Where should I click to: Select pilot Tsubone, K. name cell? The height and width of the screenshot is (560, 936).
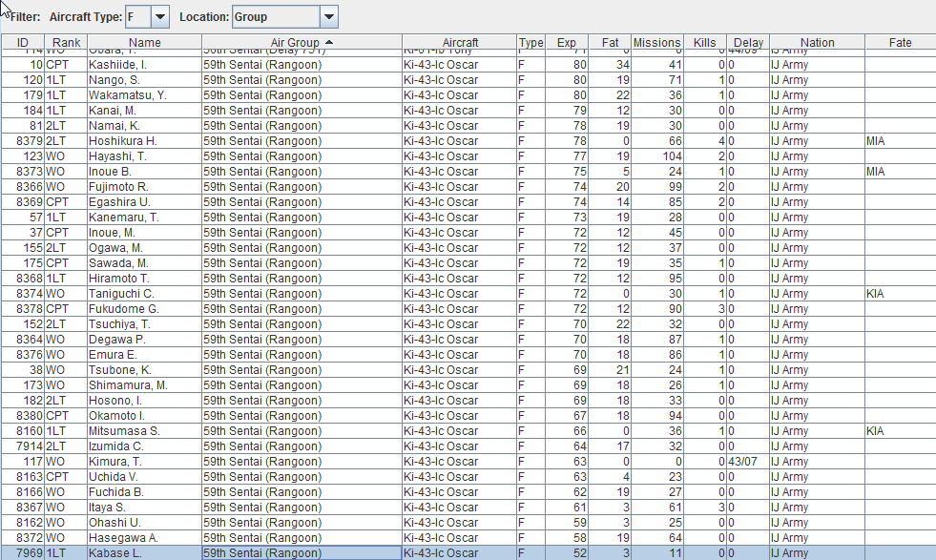144,370
